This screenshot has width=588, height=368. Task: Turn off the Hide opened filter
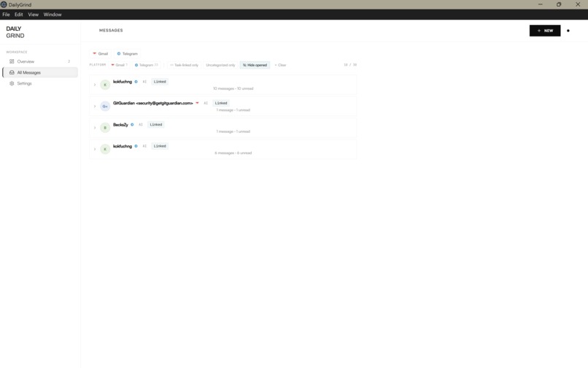pyautogui.click(x=255, y=65)
